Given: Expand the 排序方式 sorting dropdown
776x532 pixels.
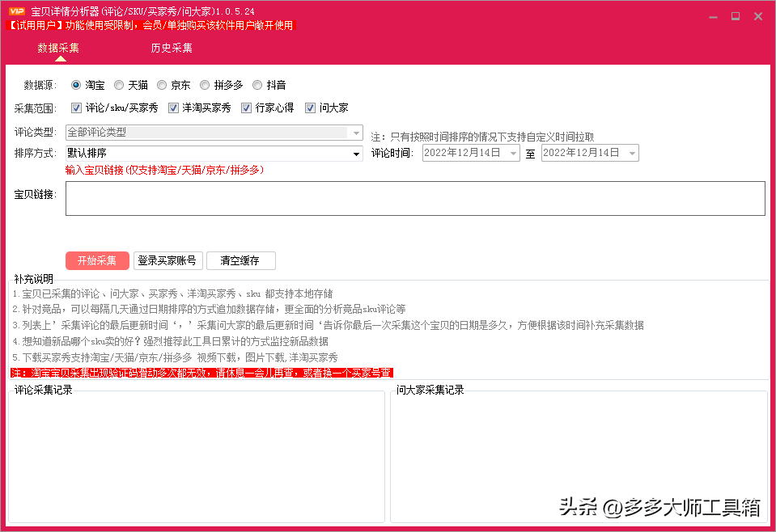Looking at the screenshot, I should [x=356, y=153].
